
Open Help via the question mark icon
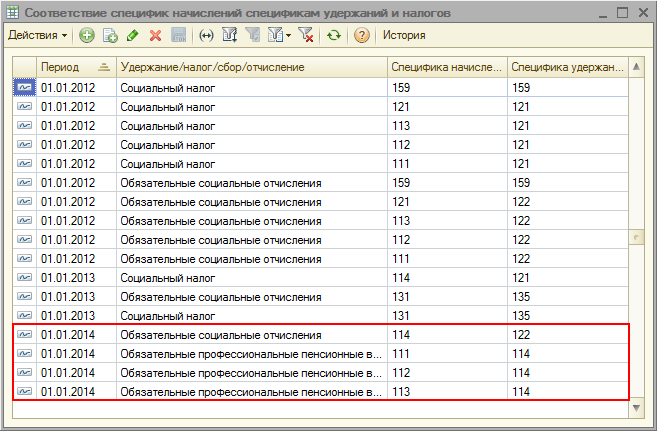362,35
